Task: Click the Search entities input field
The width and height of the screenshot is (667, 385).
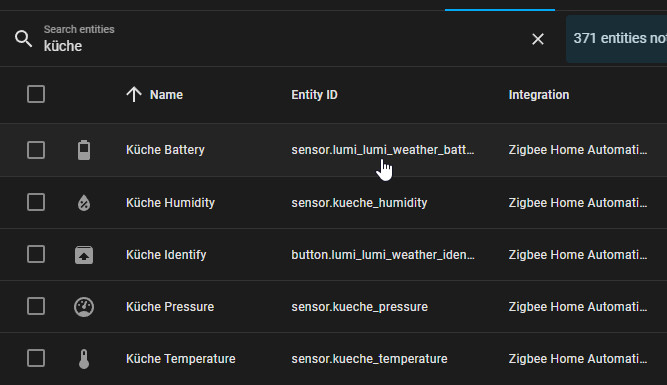Action: (281, 39)
